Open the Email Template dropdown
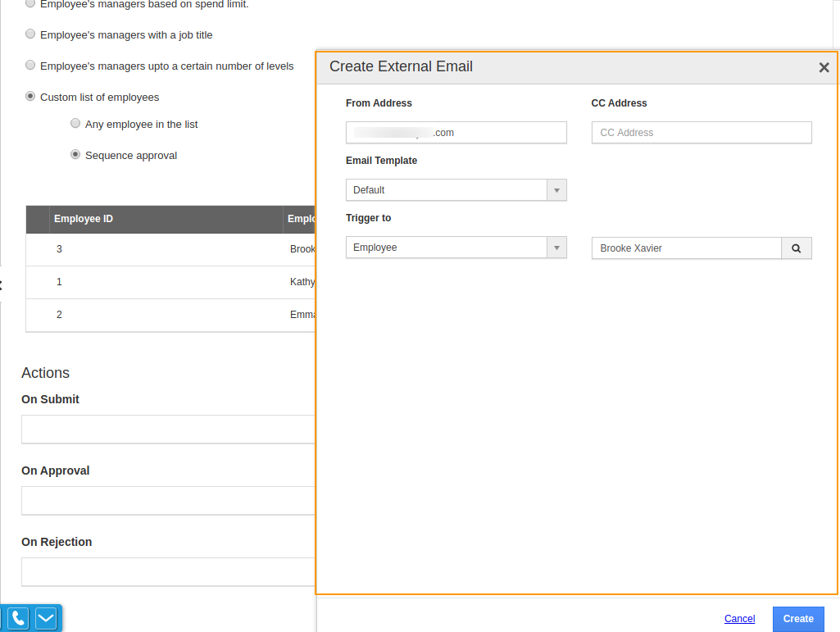This screenshot has height=632, width=840. (x=456, y=190)
